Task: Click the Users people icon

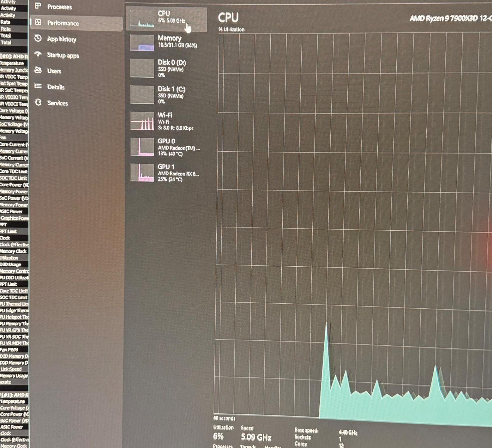Action: pos(38,70)
